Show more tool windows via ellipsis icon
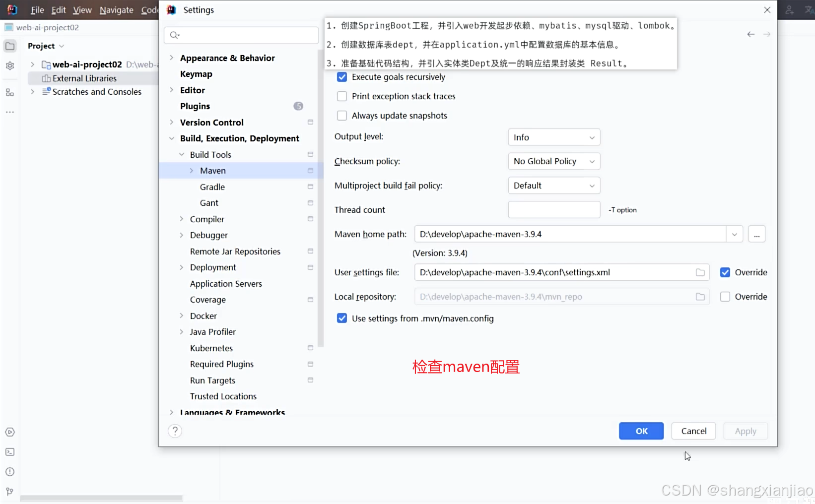The height and width of the screenshot is (504, 815). (x=10, y=112)
